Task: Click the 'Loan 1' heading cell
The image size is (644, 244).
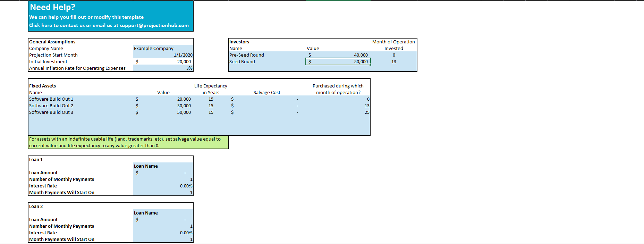Action: tap(36, 159)
